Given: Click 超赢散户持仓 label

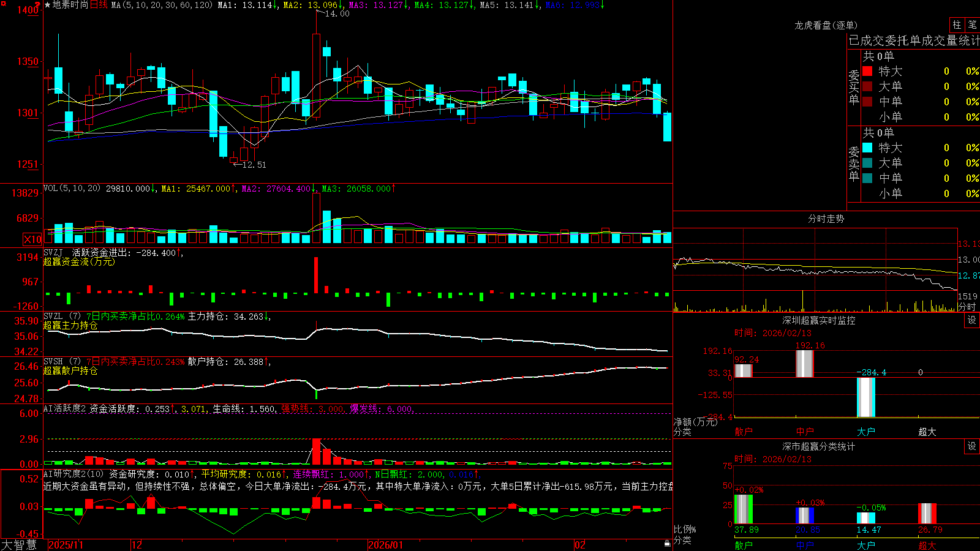Looking at the screenshot, I should point(70,370).
